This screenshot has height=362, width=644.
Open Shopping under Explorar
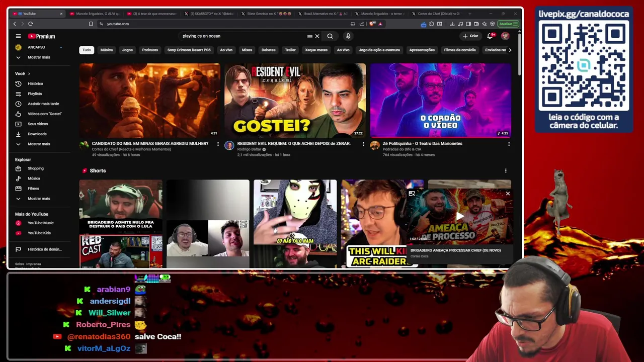(35, 168)
